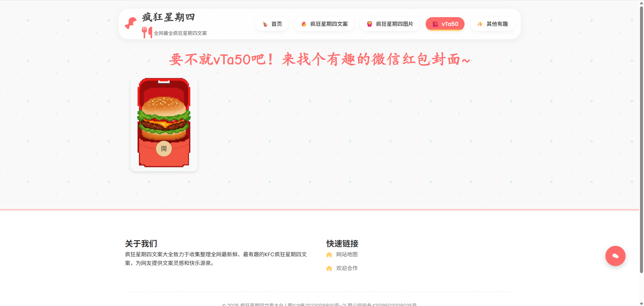
Task: Click the 疯狂星期四 site title
Action: [x=168, y=17]
